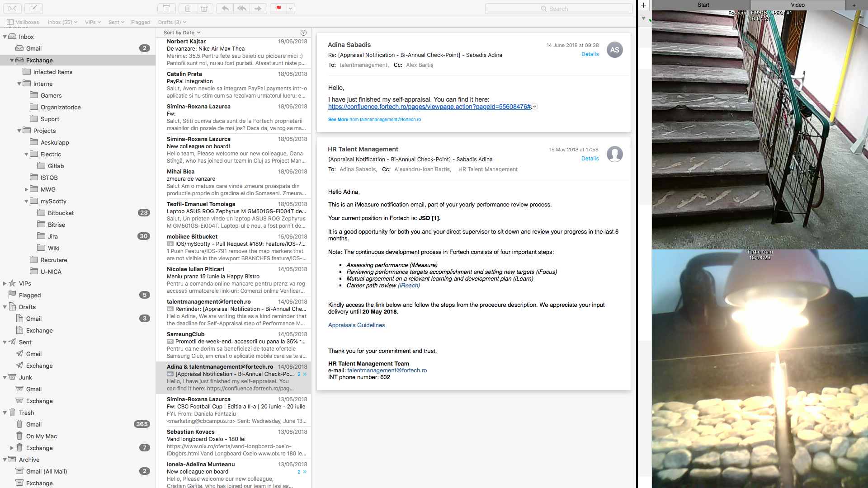Open the confluence.fortech.ro self-appraisal link

coord(429,107)
